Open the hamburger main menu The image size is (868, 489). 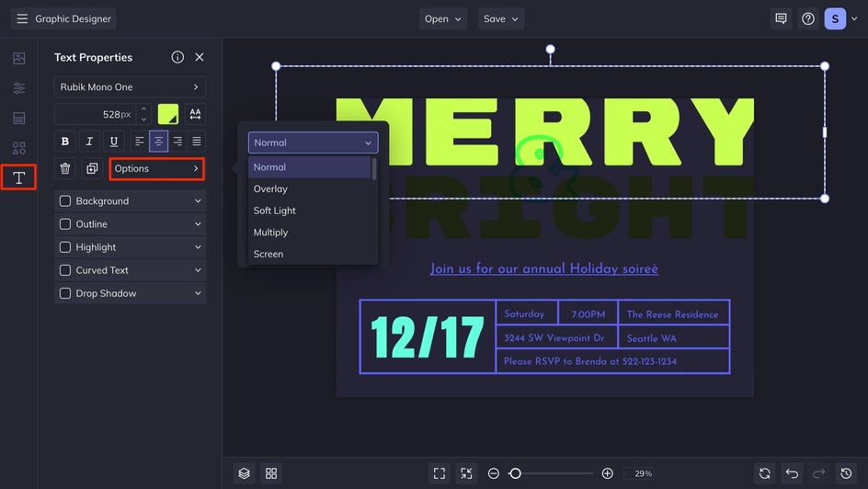click(22, 18)
